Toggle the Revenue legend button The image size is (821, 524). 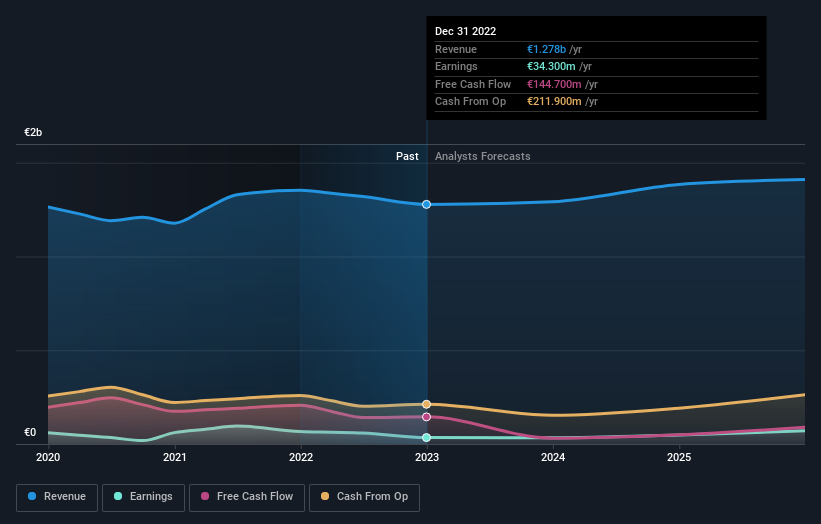pos(57,497)
